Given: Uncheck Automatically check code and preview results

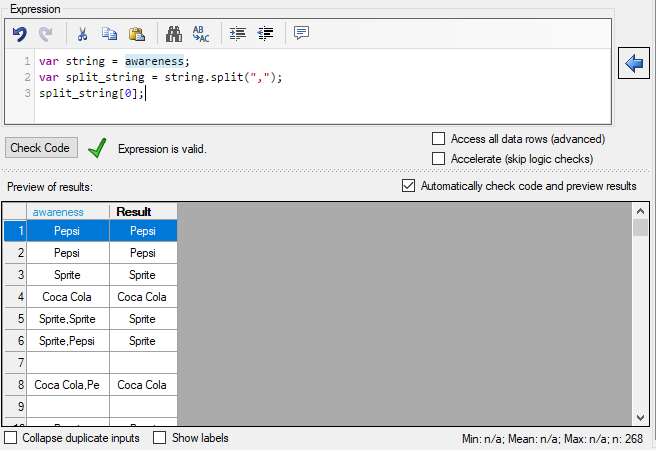Looking at the screenshot, I should pos(408,185).
